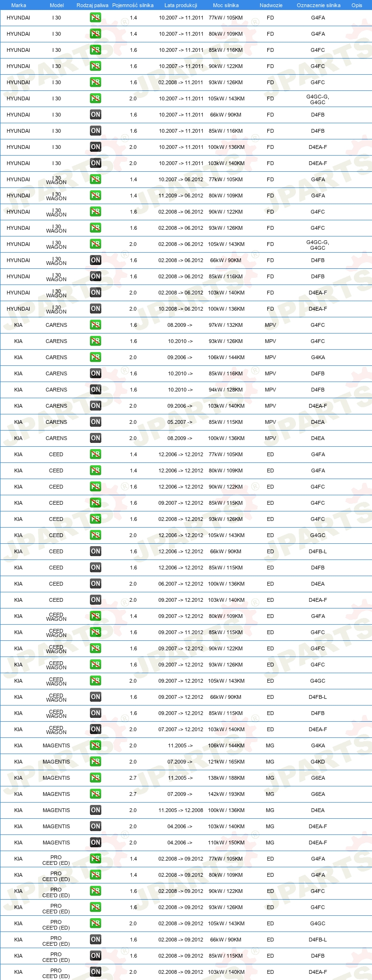Screen dimensions: 372x980
Task: Select G4KA engine code in Carens row
Action: point(318,357)
